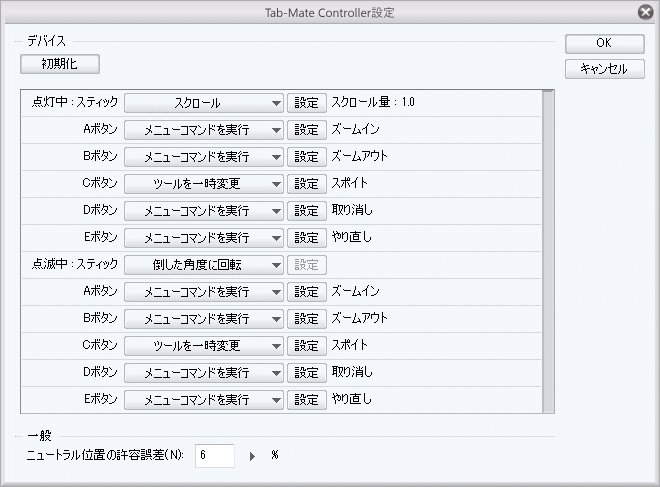Screen dimensions: 660x487
Task: Click the スクロール量 : 1.0 text
Action: point(373,102)
